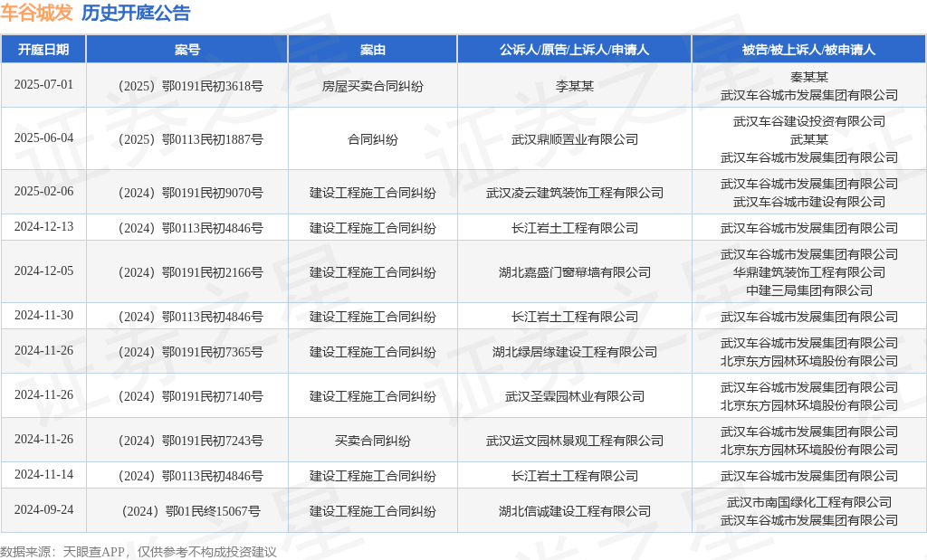
Task: Click the date 2025-06-04
Action: point(43,138)
